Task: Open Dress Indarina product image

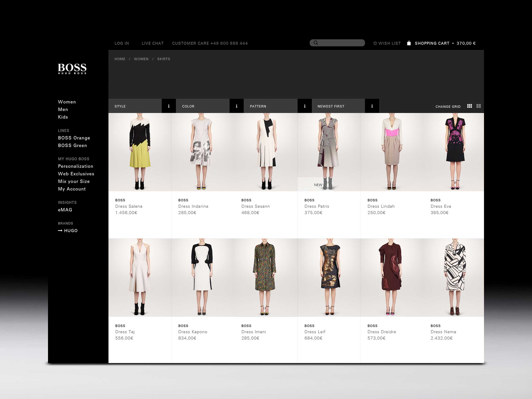Action: point(203,152)
